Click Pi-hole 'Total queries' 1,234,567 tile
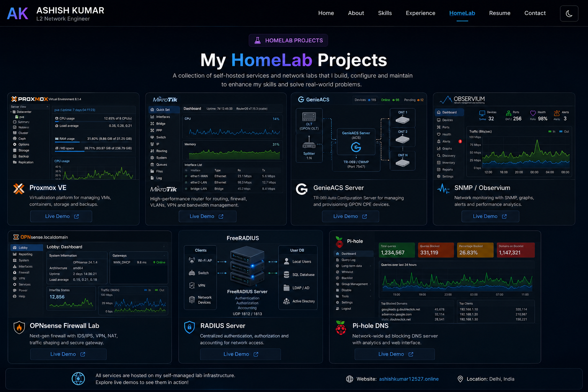The width and height of the screenshot is (588, 392). click(396, 250)
